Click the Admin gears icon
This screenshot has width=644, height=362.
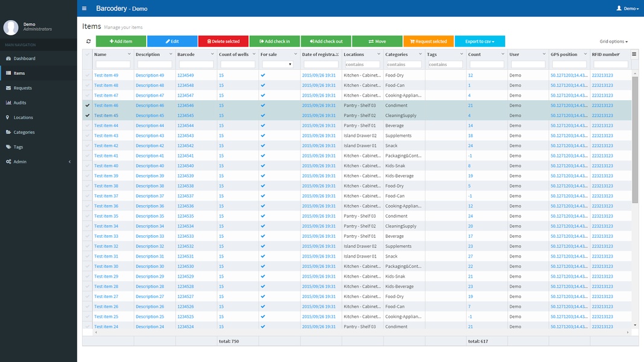(8, 162)
